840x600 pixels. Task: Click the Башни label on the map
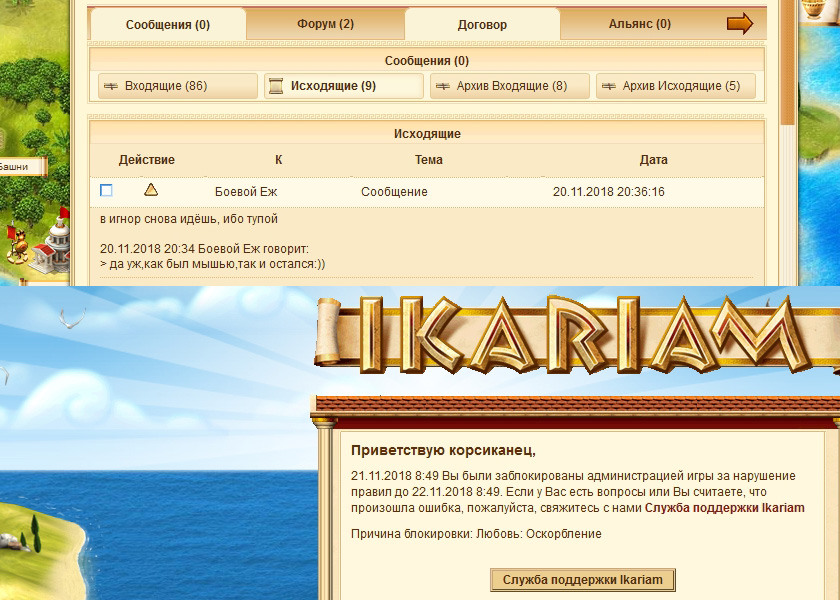(x=22, y=167)
